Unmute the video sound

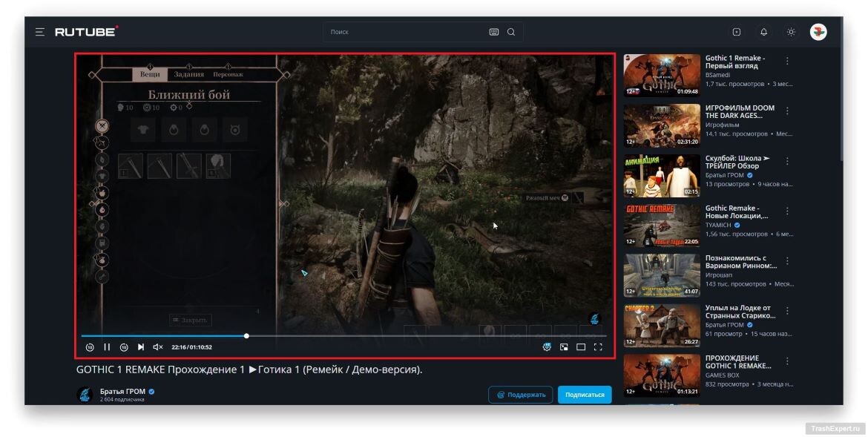[x=158, y=347]
